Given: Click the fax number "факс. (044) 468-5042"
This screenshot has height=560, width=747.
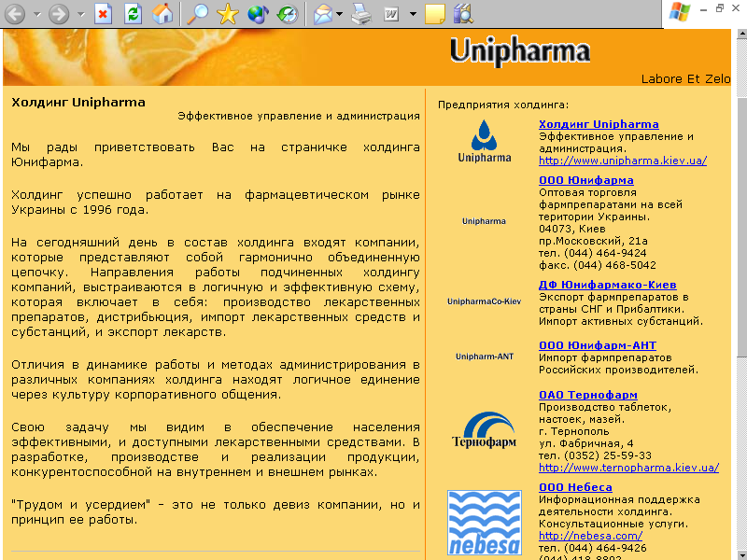Looking at the screenshot, I should [598, 265].
